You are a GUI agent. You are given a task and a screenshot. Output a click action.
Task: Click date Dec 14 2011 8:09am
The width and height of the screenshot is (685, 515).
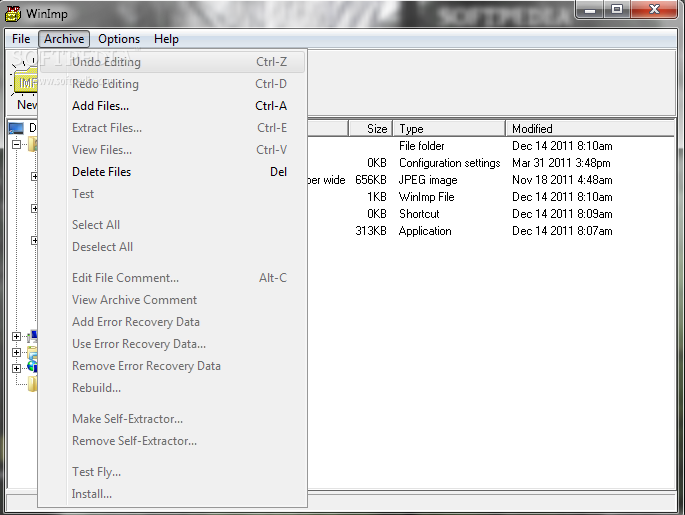click(562, 214)
